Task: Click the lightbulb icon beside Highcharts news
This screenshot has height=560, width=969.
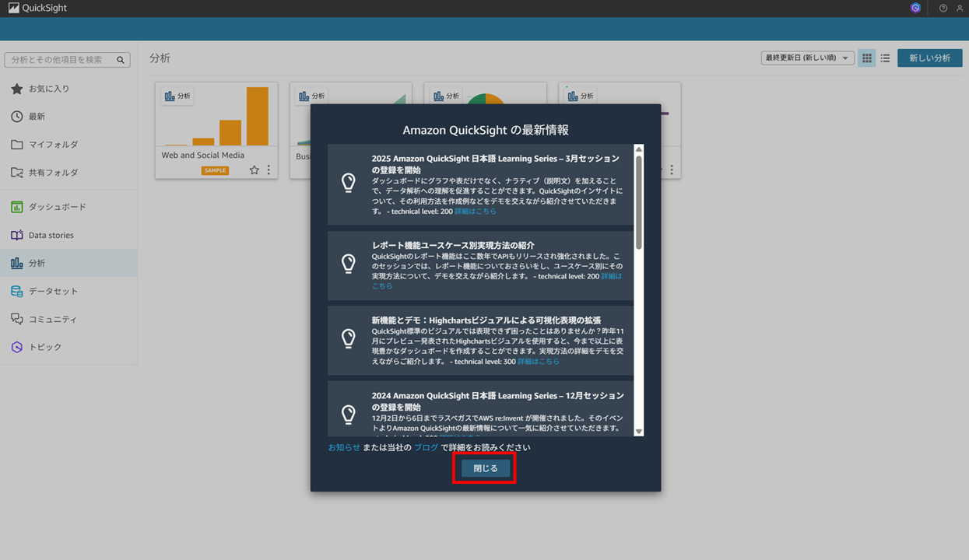Action: click(x=349, y=339)
